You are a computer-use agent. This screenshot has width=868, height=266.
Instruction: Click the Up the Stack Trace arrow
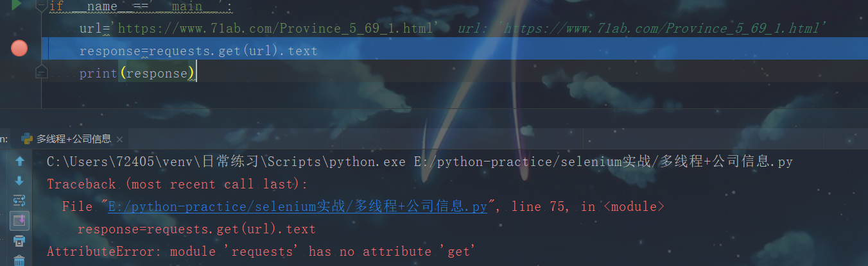coord(19,161)
